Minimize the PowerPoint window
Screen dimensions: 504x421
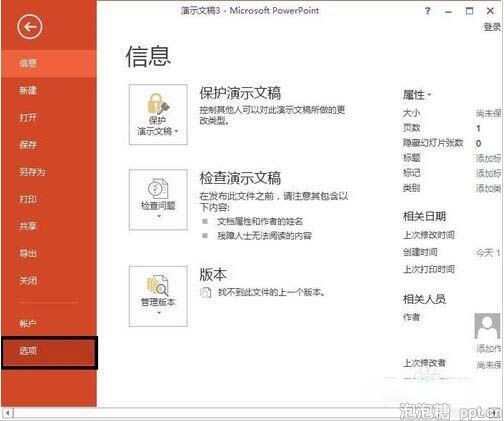[x=449, y=12]
